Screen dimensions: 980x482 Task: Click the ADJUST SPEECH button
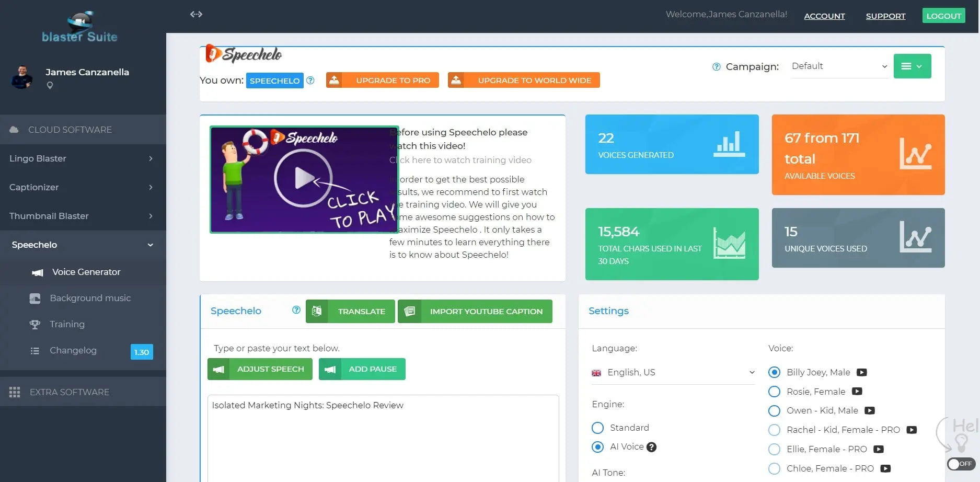[x=260, y=369]
